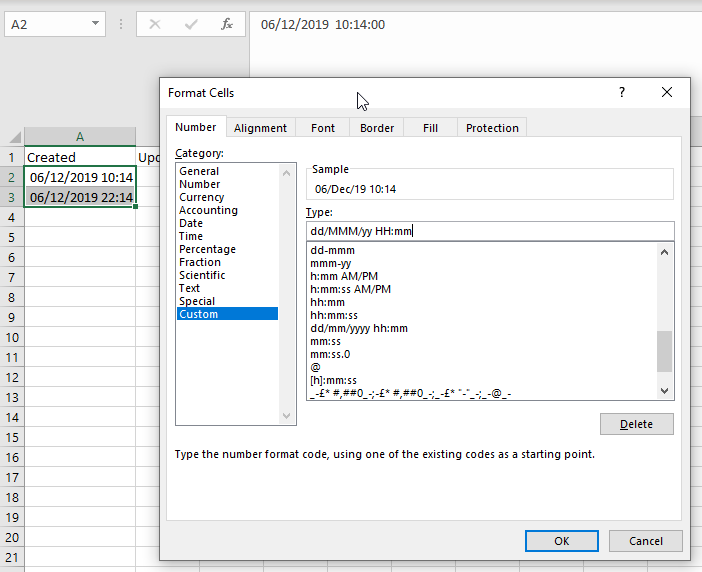Select cell A1 containing Created

[x=80, y=157]
